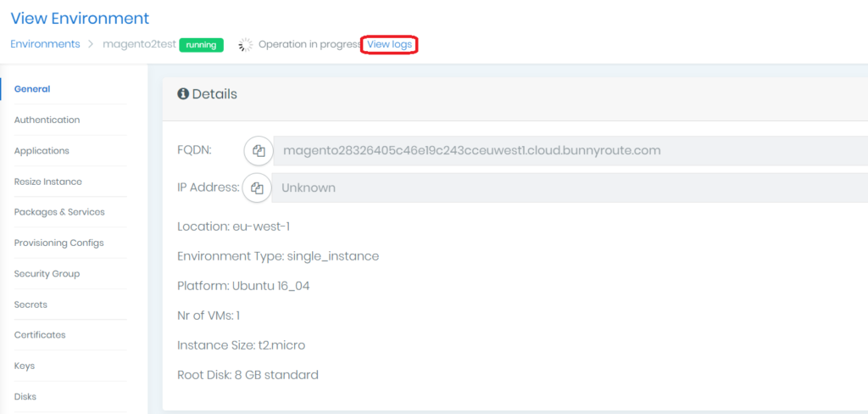This screenshot has height=414, width=868.
Task: Go to Packages & Services
Action: click(59, 212)
